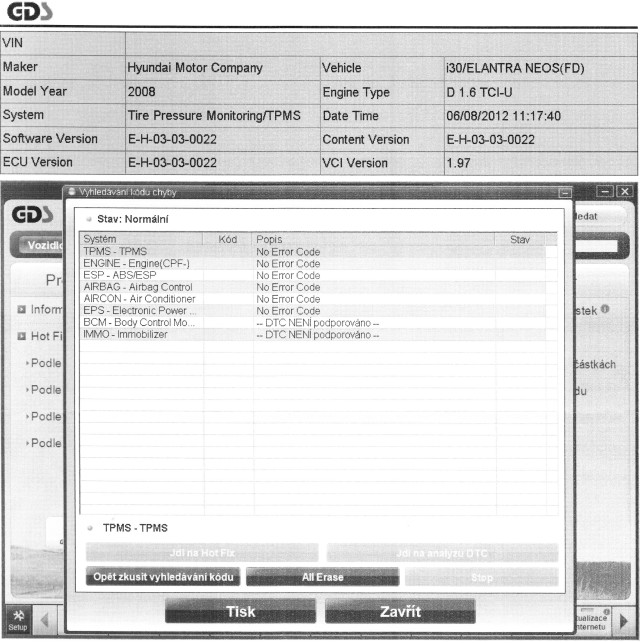This screenshot has width=640, height=643.
Task: Click the VCI Version value '1.97'
Action: point(458,163)
